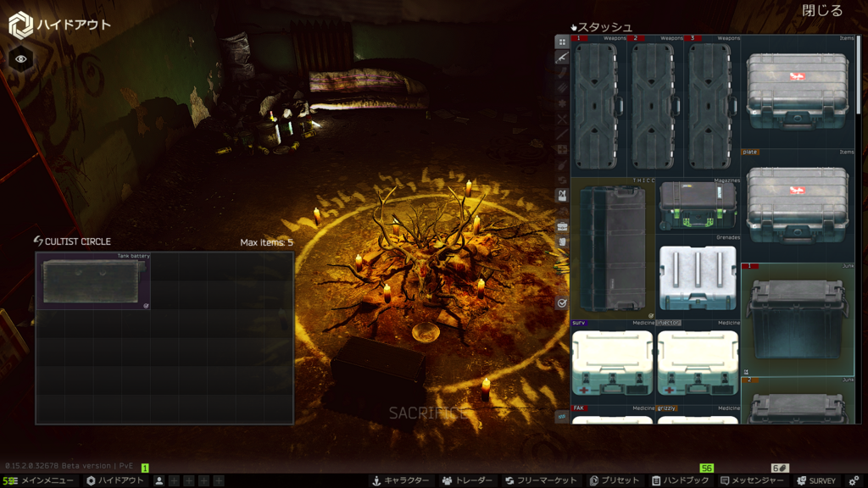Toggle the checkmark icon on stash sidebar
Viewport: 868px width, 488px height.
[561, 302]
